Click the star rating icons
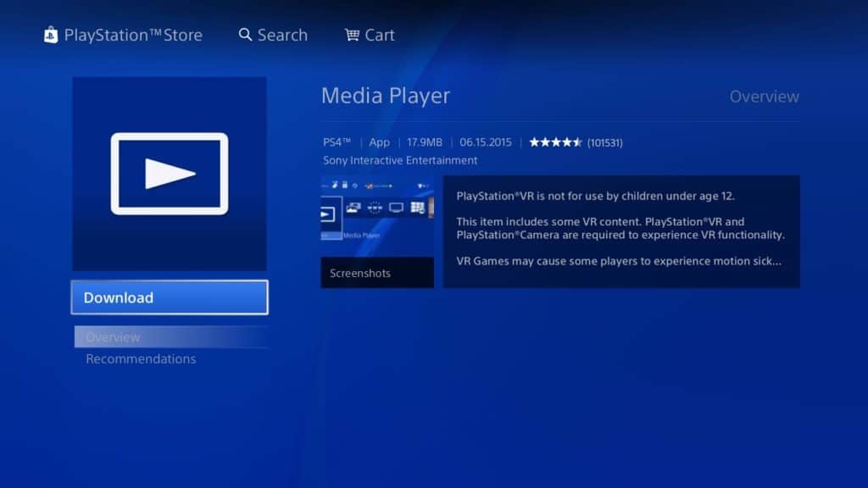This screenshot has height=488, width=868. coord(555,142)
